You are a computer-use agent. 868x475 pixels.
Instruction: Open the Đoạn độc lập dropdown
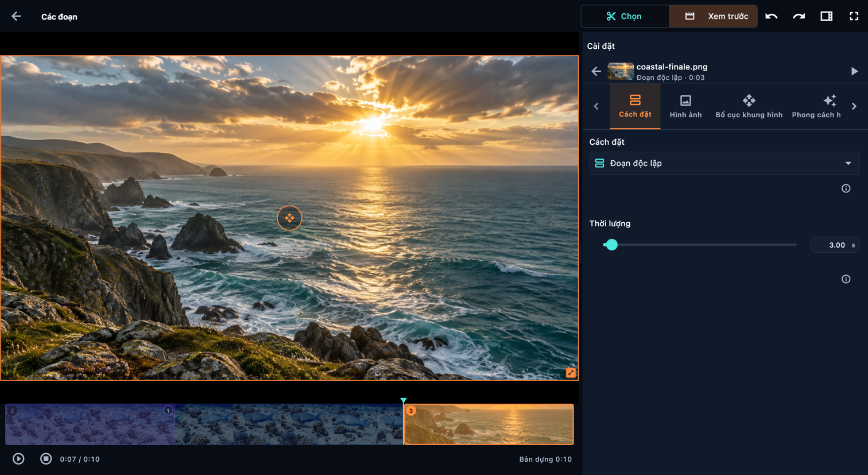pyautogui.click(x=724, y=163)
